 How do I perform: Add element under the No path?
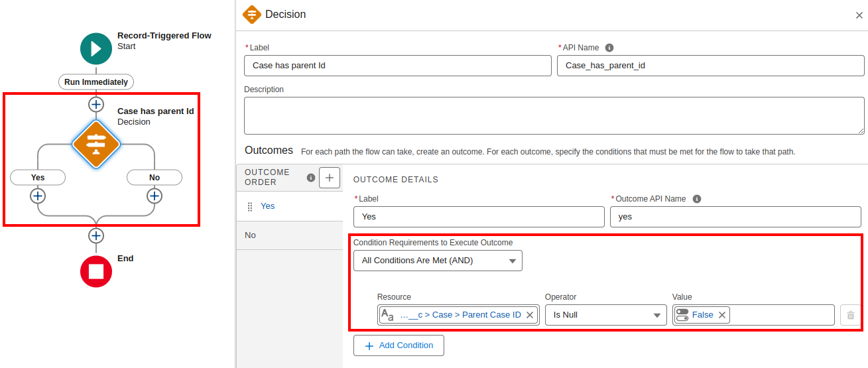tap(155, 196)
